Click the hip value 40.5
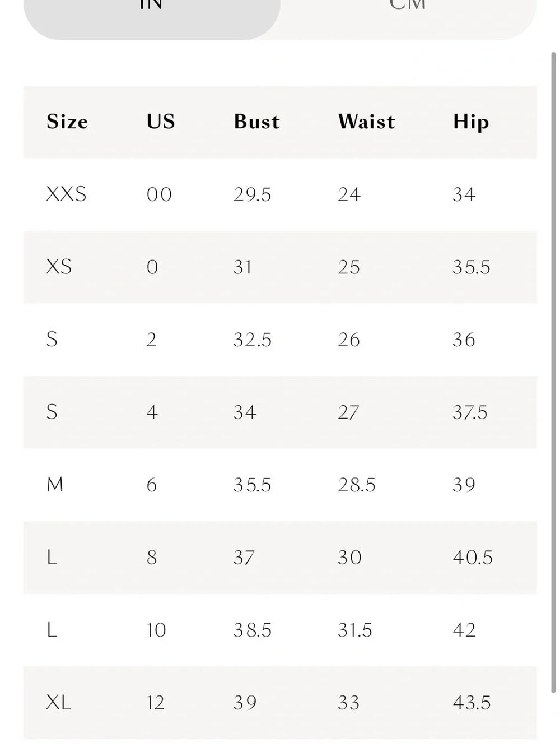560x747 pixels. (x=473, y=558)
